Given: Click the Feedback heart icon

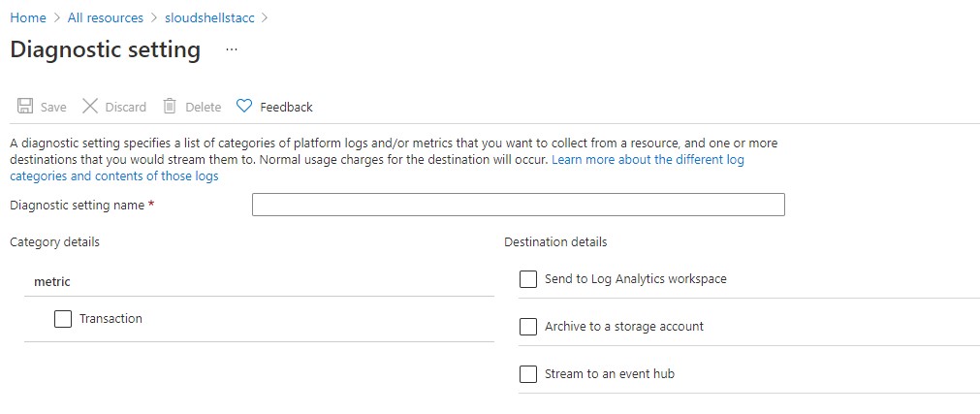Looking at the screenshot, I should point(244,107).
